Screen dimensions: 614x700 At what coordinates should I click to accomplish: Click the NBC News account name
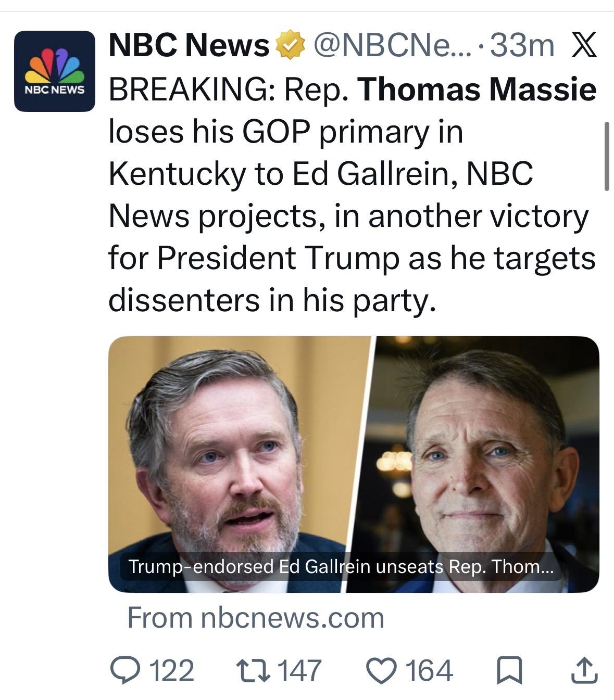pyautogui.click(x=189, y=45)
